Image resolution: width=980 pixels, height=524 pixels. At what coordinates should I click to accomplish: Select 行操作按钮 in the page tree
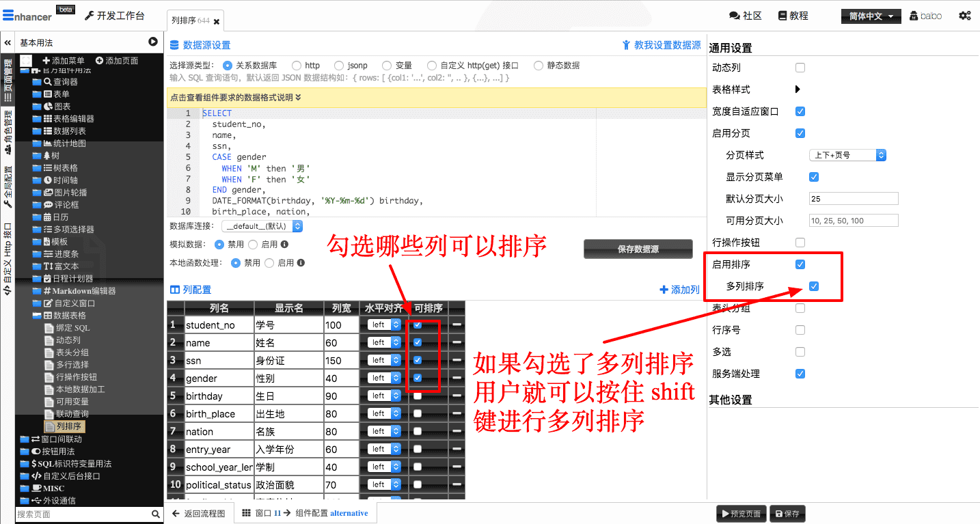click(76, 377)
